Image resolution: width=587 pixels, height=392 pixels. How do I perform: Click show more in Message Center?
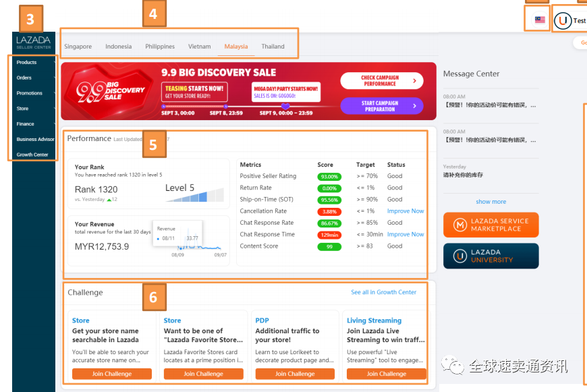tap(491, 202)
